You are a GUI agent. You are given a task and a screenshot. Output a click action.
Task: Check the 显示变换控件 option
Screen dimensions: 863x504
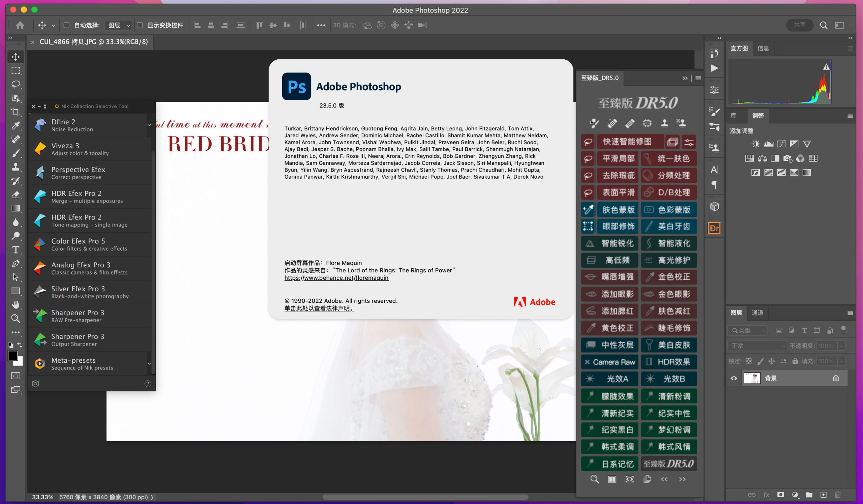point(140,25)
